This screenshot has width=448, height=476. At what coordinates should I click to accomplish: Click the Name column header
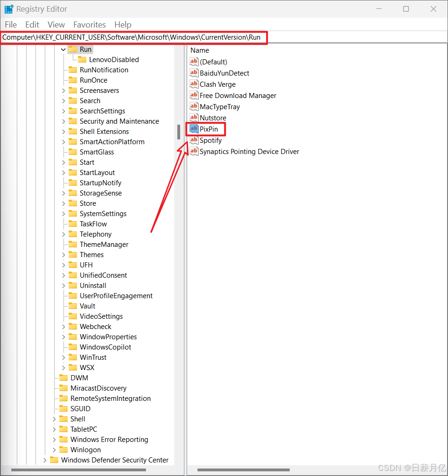pos(200,50)
